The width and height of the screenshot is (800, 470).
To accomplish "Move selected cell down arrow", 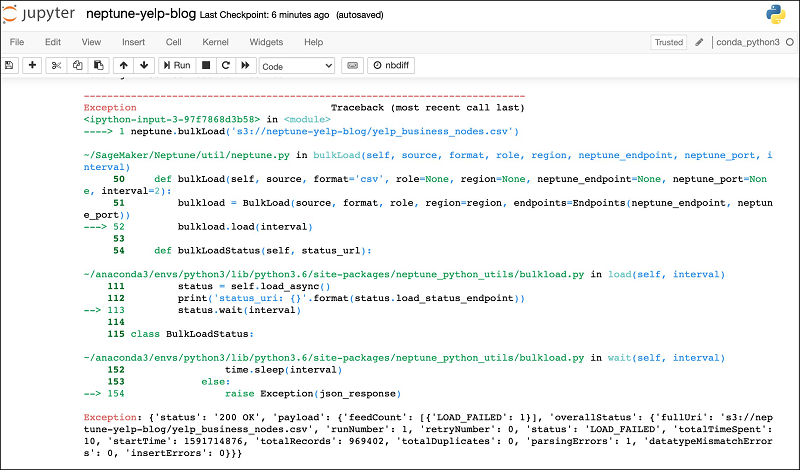I will click(x=144, y=65).
